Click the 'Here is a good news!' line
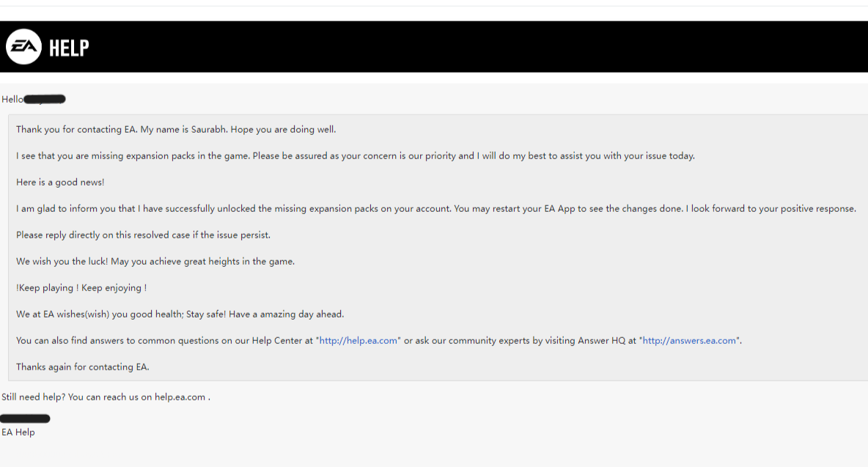The image size is (868, 467). (x=60, y=182)
